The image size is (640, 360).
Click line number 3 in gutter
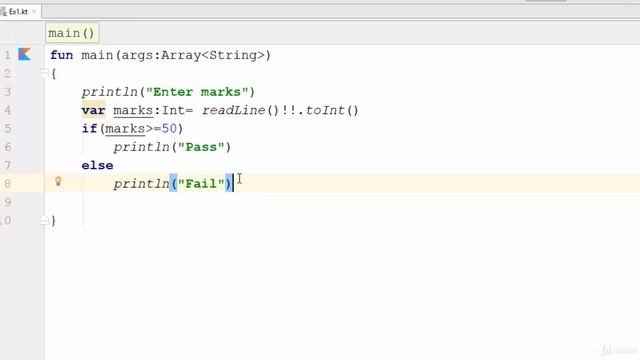tap(8, 92)
